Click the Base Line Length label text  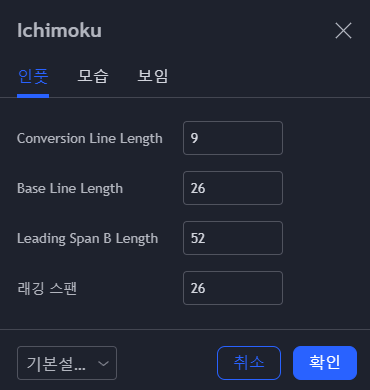tap(70, 189)
